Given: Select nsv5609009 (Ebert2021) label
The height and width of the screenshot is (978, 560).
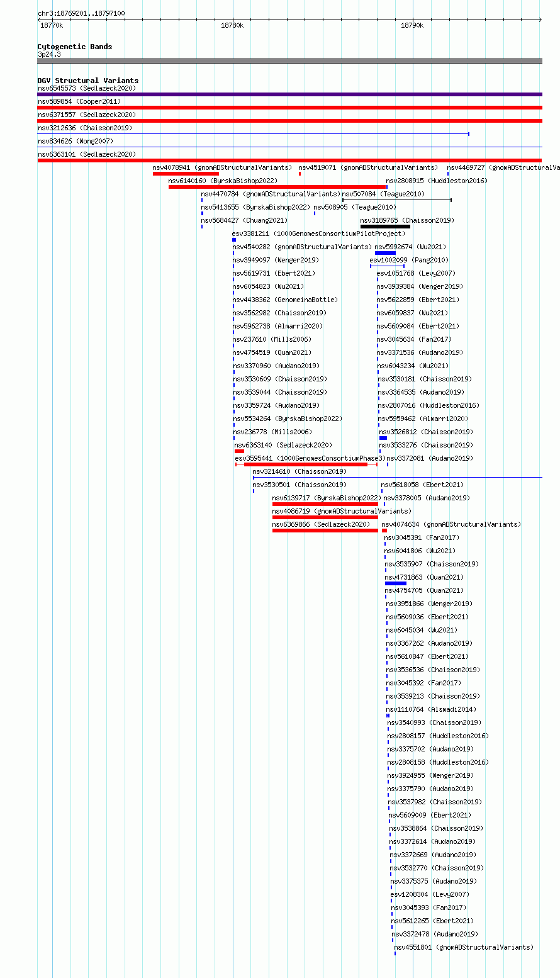Looking at the screenshot, I should click(430, 815).
